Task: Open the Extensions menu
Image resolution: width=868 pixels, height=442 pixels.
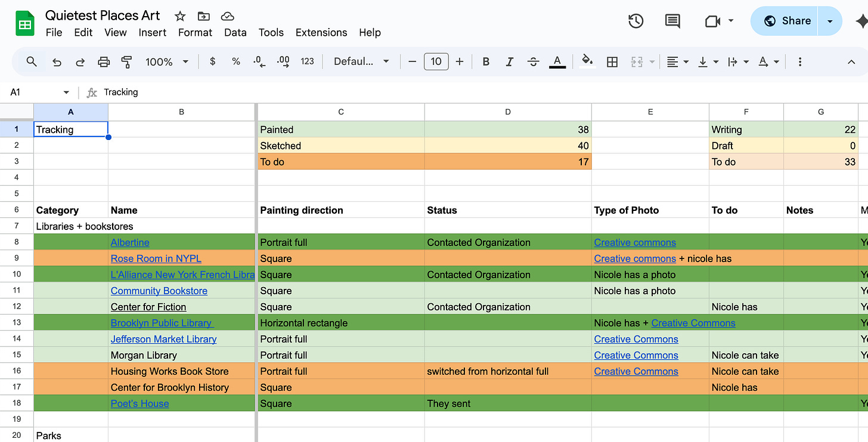Action: coord(321,32)
